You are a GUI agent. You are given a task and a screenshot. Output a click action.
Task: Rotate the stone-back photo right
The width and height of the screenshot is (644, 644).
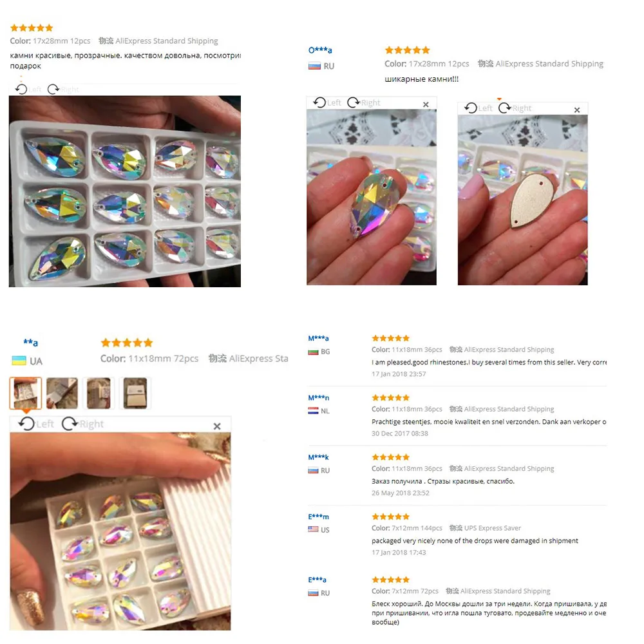[515, 108]
